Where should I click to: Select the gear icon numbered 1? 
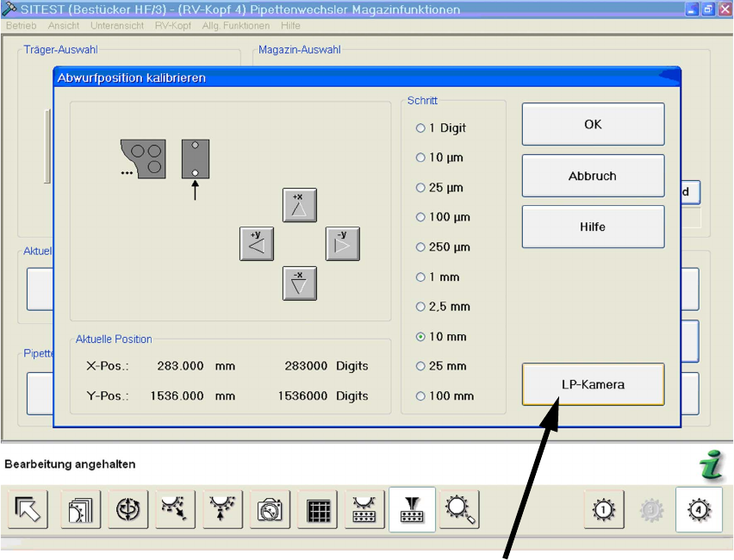tap(604, 510)
